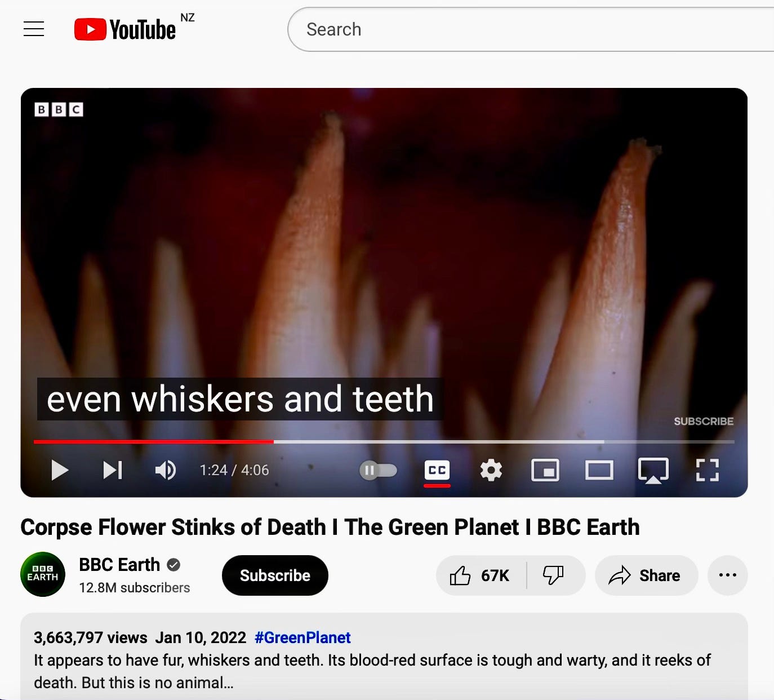This screenshot has width=774, height=700.
Task: Play the paused video
Action: 60,470
